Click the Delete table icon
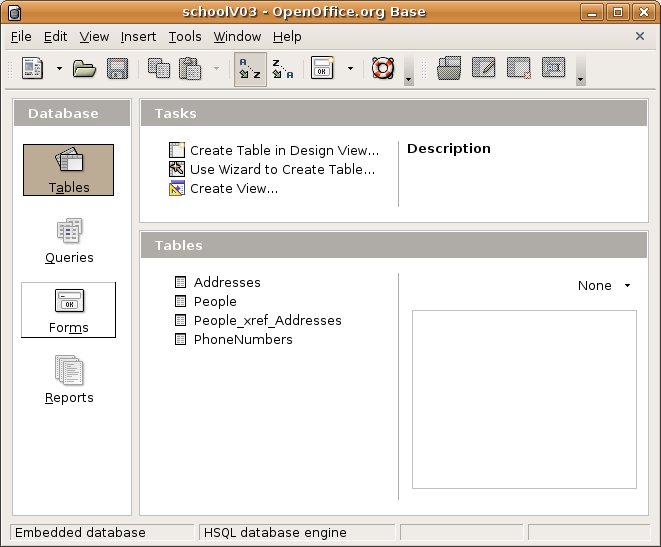The height and width of the screenshot is (547, 661). (519, 68)
